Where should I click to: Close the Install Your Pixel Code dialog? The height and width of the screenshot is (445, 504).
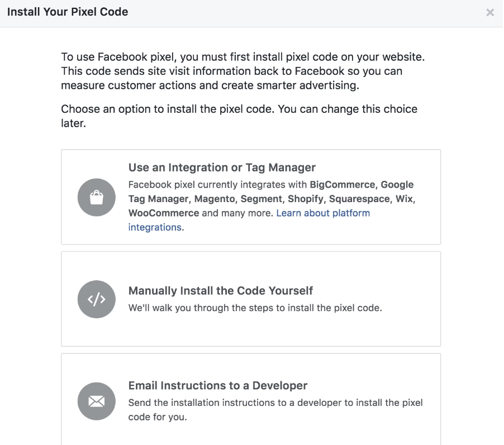pos(490,12)
